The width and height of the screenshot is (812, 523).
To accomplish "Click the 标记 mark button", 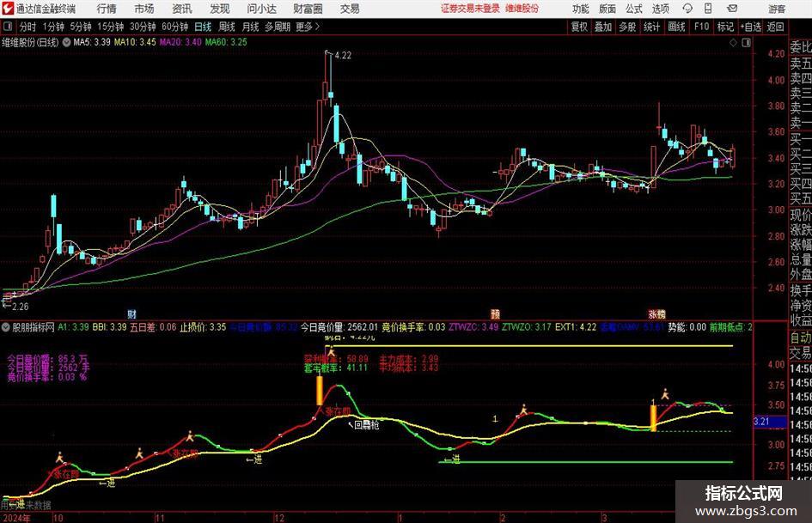I will click(725, 27).
